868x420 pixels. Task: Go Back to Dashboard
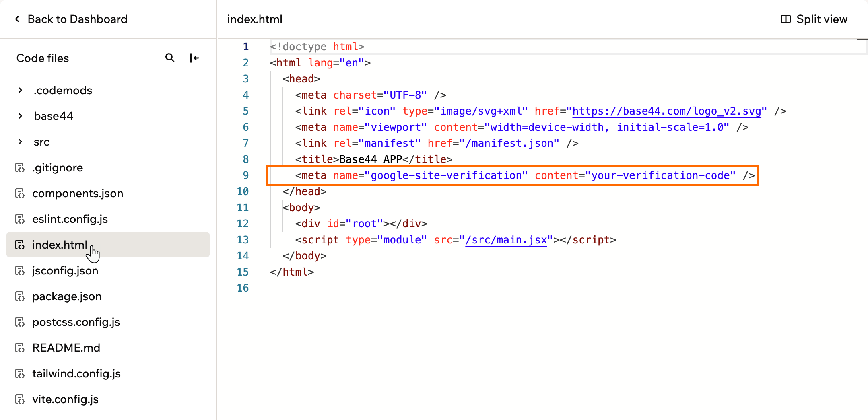point(71,19)
